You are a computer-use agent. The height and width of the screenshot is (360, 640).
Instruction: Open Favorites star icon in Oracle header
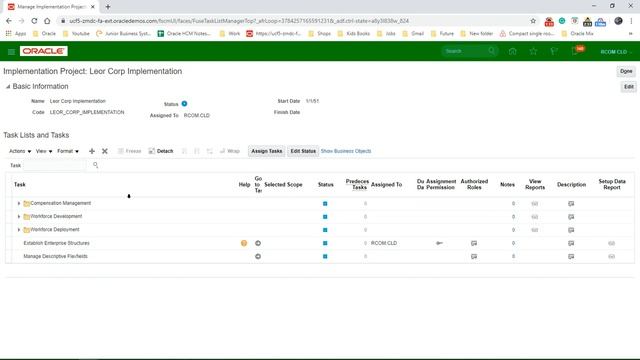click(533, 51)
